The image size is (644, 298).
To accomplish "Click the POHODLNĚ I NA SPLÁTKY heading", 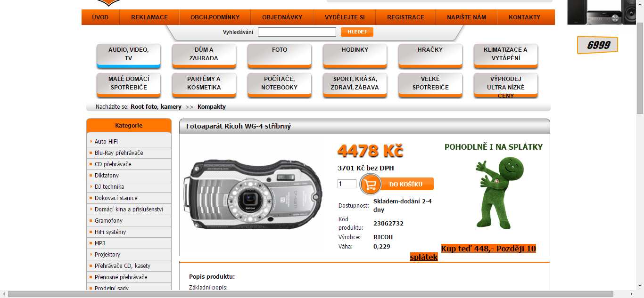I will tap(494, 147).
